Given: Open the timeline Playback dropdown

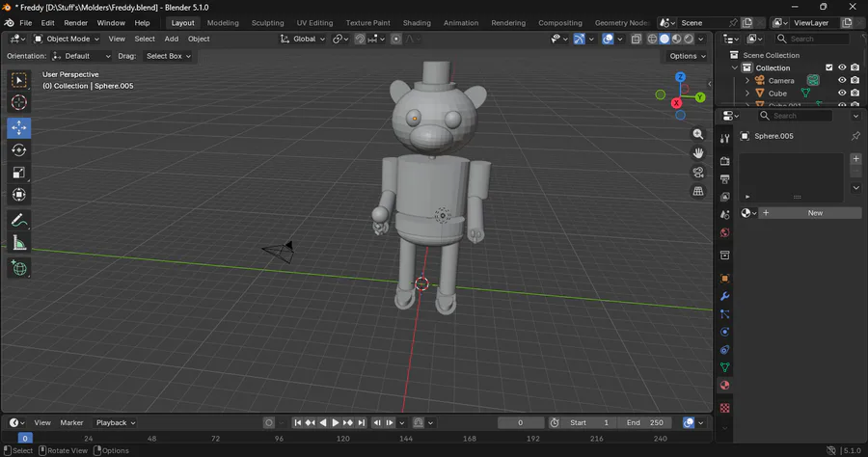Looking at the screenshot, I should coord(115,422).
